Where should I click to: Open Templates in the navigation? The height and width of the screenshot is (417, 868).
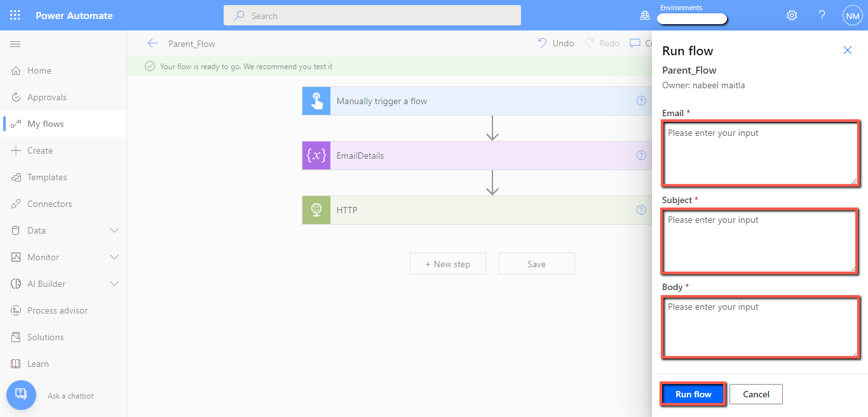point(64,177)
